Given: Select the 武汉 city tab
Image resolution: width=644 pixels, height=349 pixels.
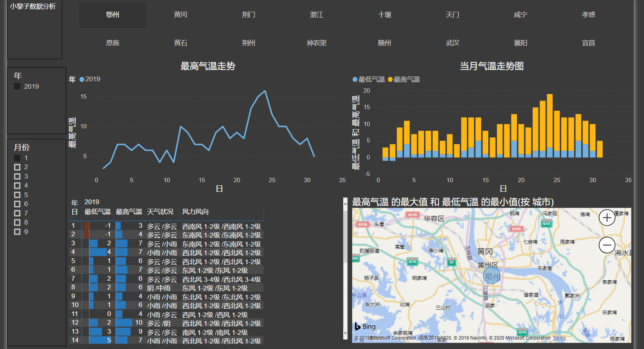Looking at the screenshot, I should pyautogui.click(x=453, y=43).
